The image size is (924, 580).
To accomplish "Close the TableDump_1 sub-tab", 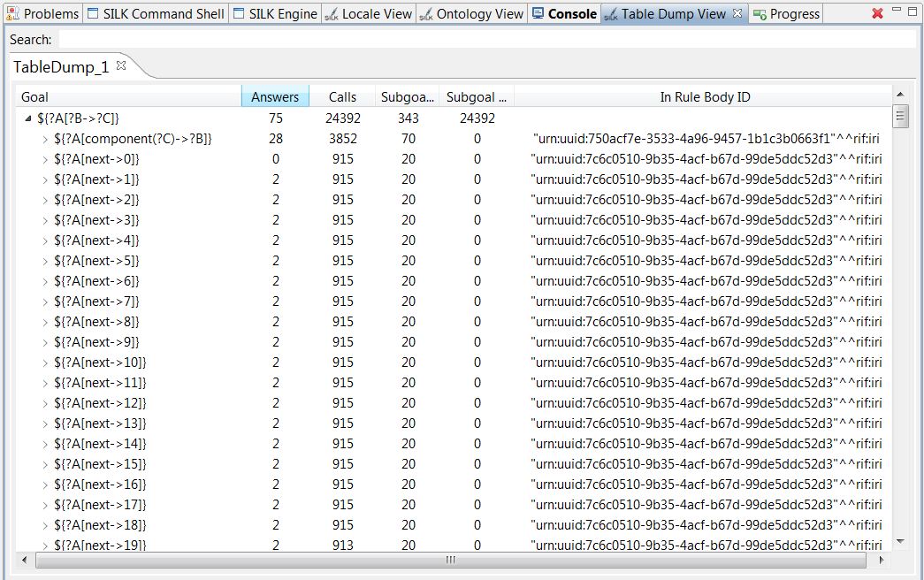I will [121, 65].
